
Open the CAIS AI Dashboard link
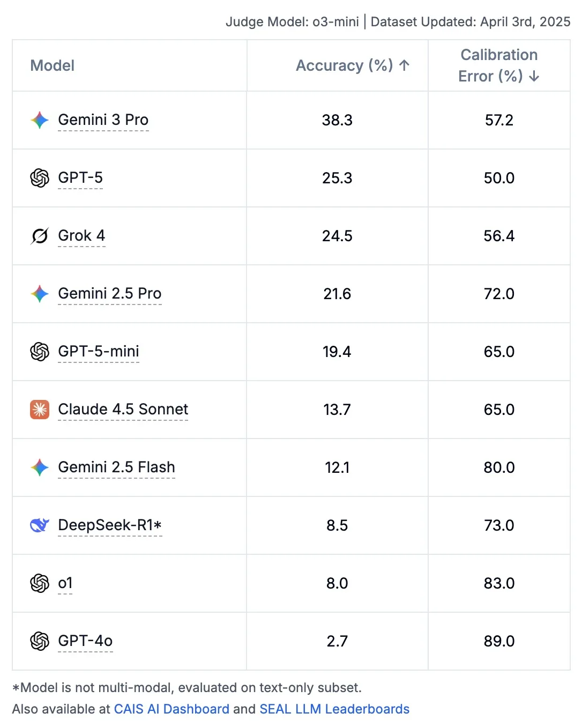pyautogui.click(x=171, y=709)
